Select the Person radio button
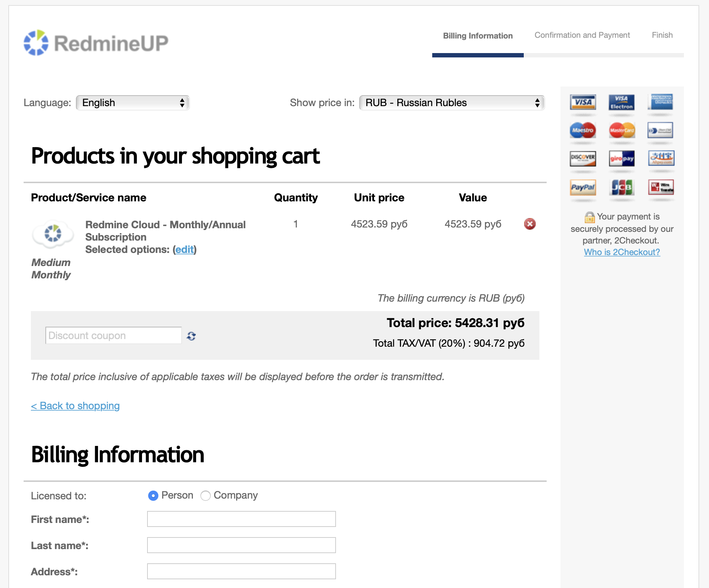Image resolution: width=709 pixels, height=588 pixels. click(153, 496)
